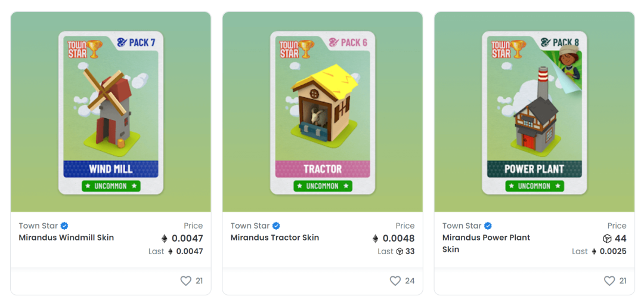
Task: Open Mirandus Windmill Skin title link
Action: tap(67, 238)
